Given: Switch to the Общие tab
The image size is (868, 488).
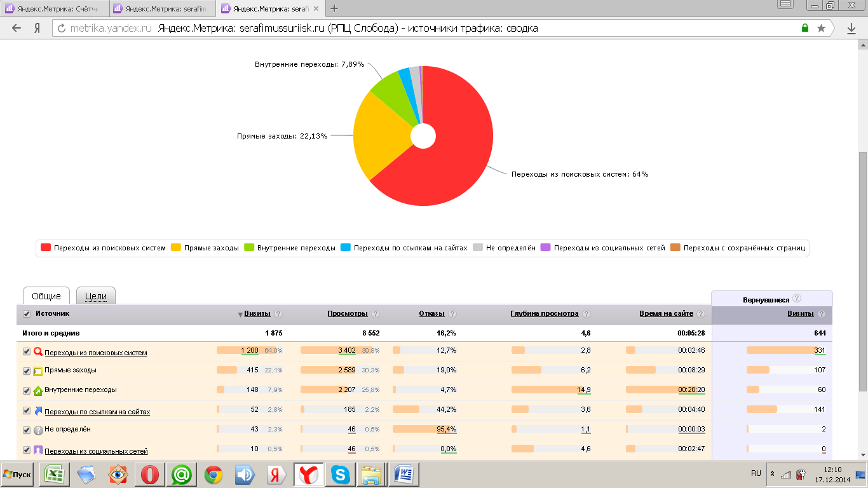Looking at the screenshot, I should tap(46, 296).
